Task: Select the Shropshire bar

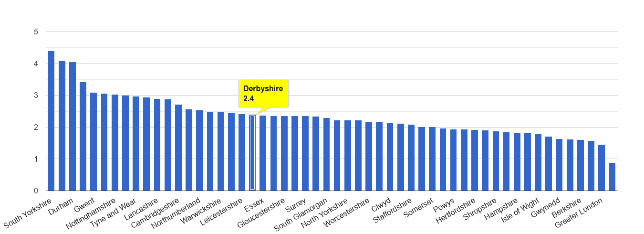Action: coord(496,161)
